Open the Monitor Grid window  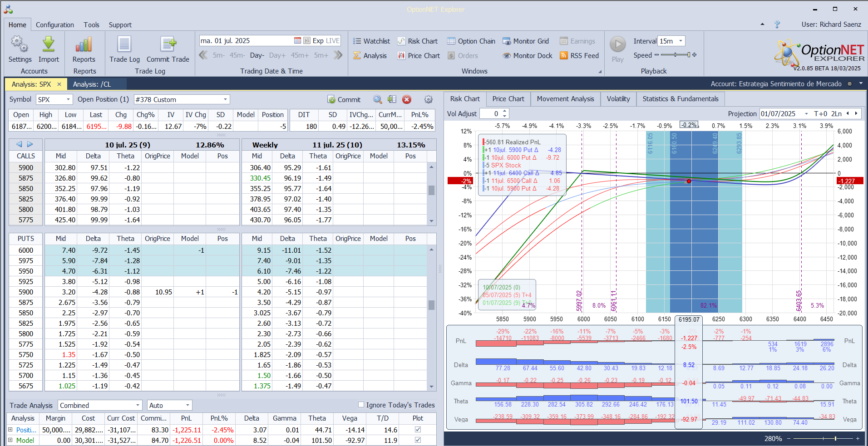526,41
